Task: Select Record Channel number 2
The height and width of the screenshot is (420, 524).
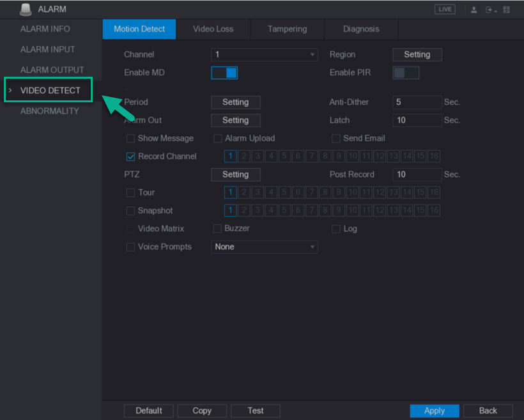Action: tap(244, 156)
